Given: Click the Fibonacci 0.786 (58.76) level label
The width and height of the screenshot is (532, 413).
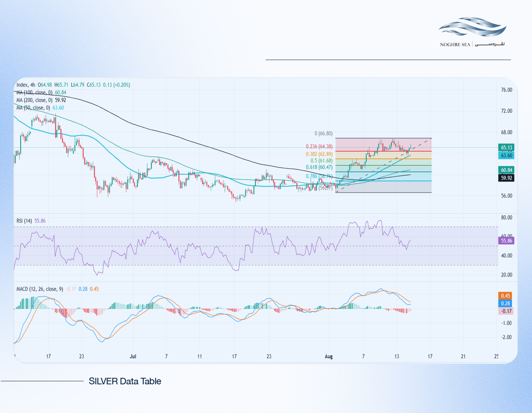Looking at the screenshot, I should 319,176.
